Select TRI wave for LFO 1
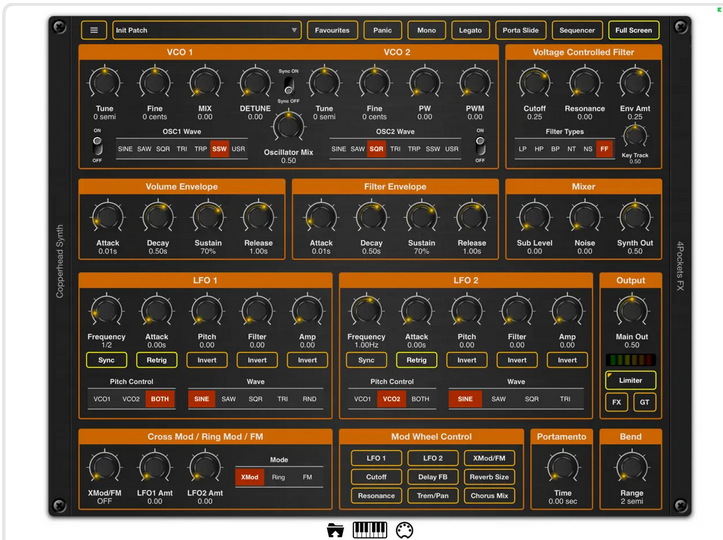The height and width of the screenshot is (540, 723). 283,399
